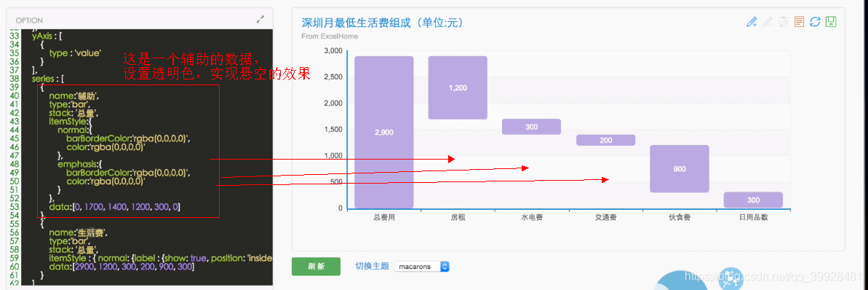The height and width of the screenshot is (290, 868).
Task: Open the orange data view icon
Action: pos(799,22)
